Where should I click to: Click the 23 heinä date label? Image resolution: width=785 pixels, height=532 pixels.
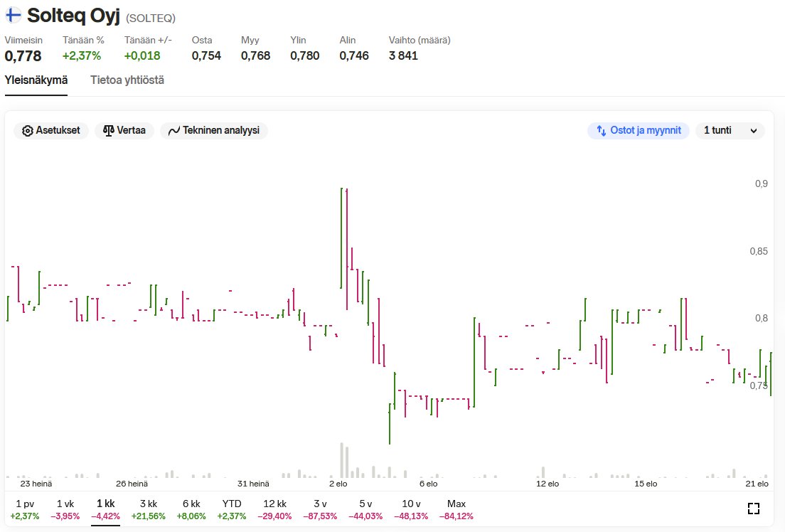click(x=36, y=484)
